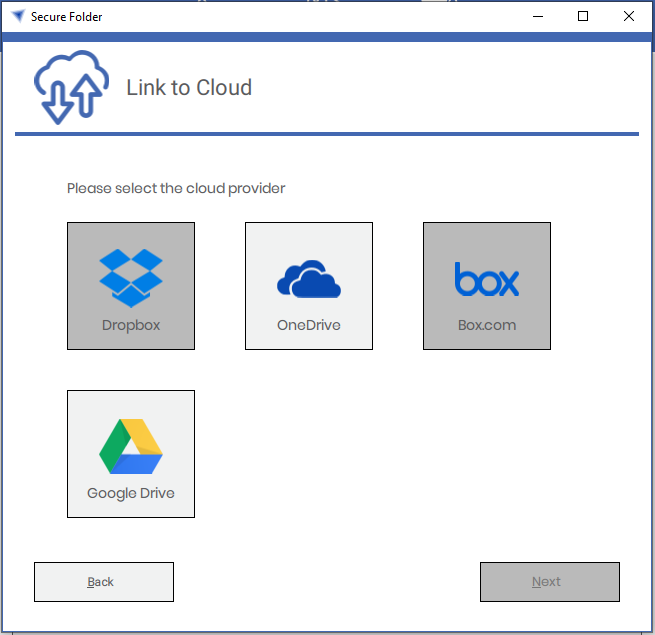Minimize the Secure Folder window
Viewport: 655px width, 635px height.
[538, 16]
